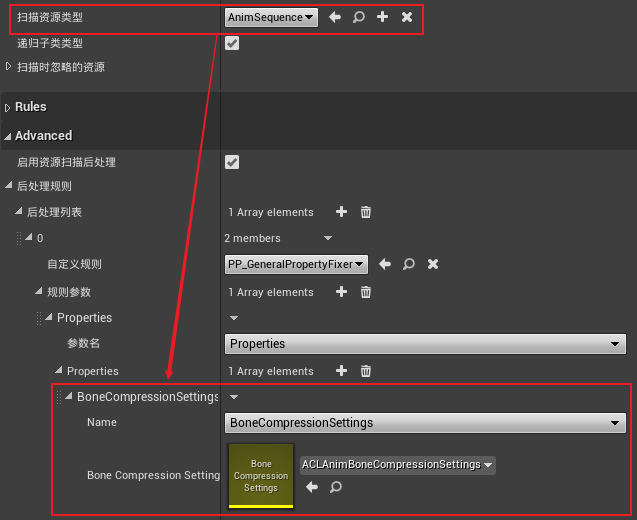The image size is (637, 520).
Task: Click the use-selected arrow beside AnimSequence
Action: point(335,17)
